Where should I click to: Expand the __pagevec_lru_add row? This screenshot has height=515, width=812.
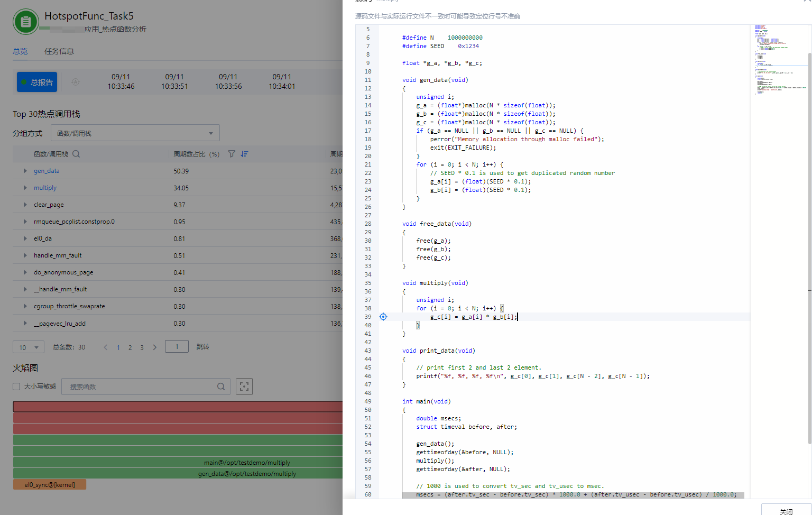pyautogui.click(x=25, y=323)
